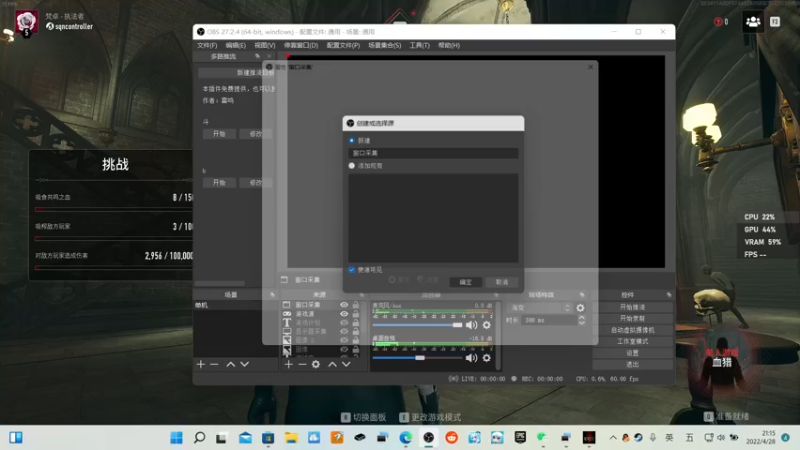Screen dimensions: 800x450
Task: Select the 单机 scene
Action: pos(236,305)
